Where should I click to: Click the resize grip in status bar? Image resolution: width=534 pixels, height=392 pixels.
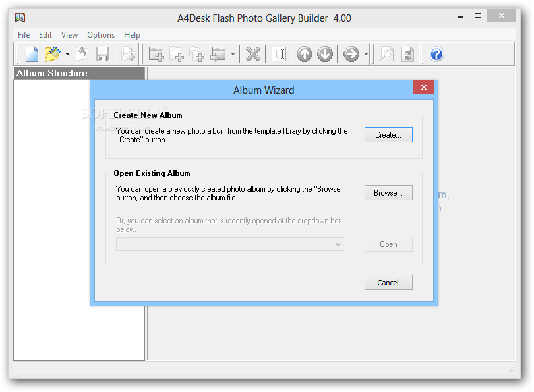tap(512, 370)
